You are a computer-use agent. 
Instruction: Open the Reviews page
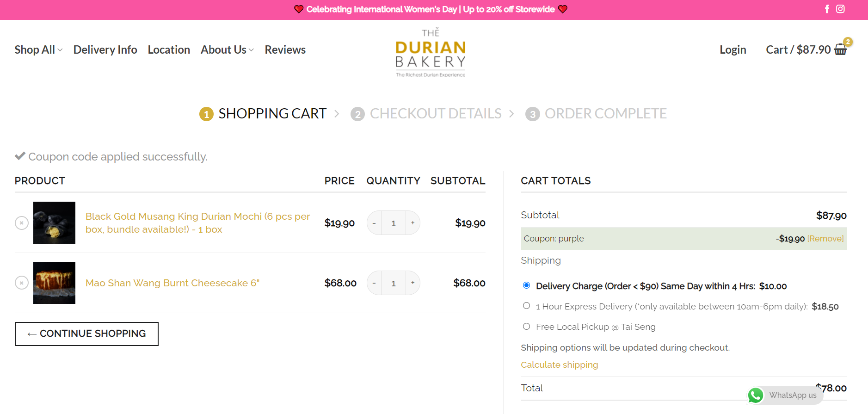click(x=285, y=49)
